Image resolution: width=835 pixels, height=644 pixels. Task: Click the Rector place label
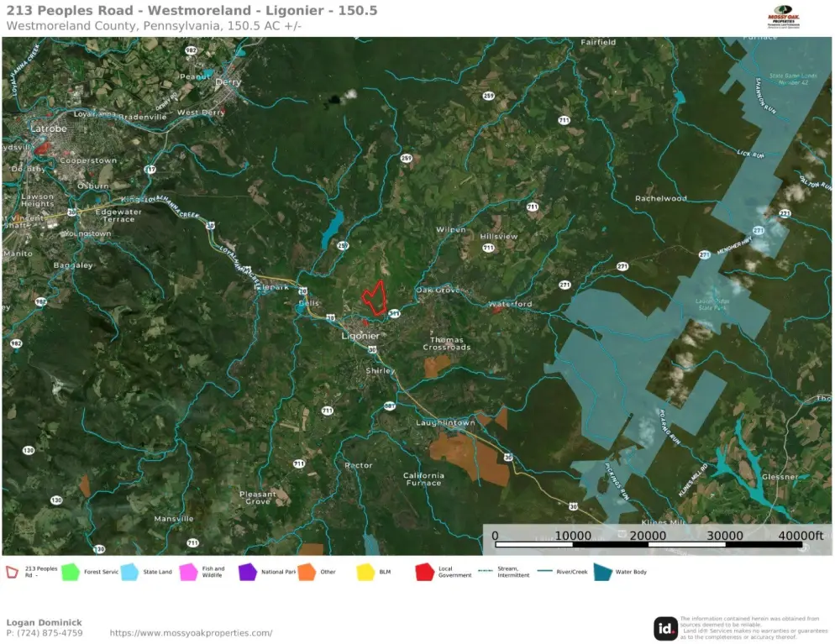pos(359,465)
